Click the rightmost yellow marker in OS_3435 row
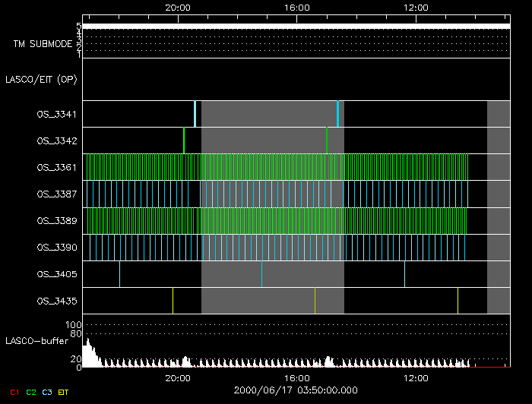 (x=458, y=301)
